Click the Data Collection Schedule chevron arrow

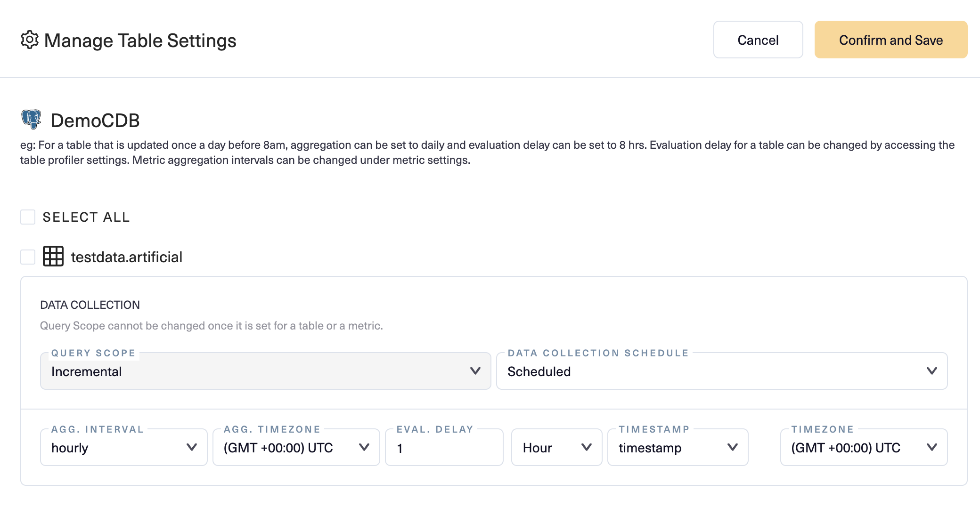(x=931, y=371)
